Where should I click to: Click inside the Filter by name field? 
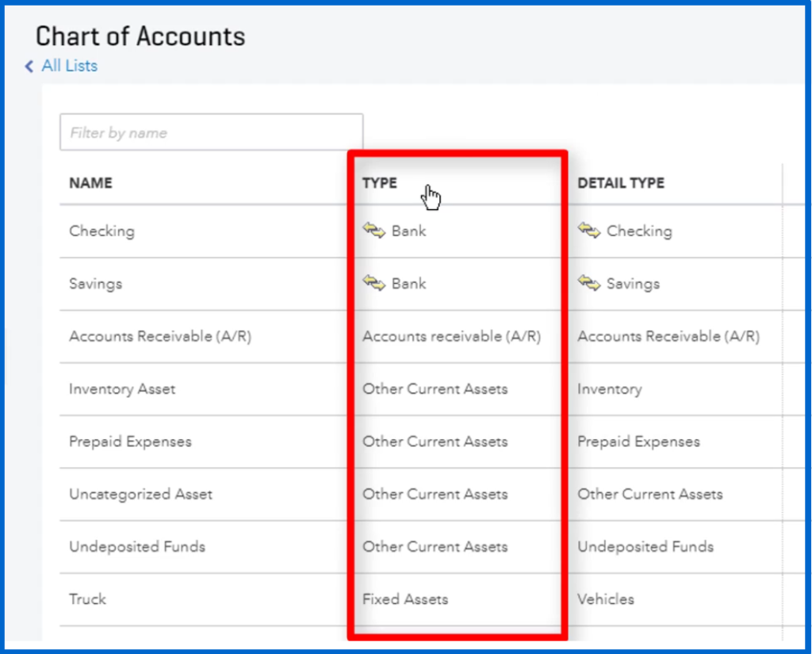[210, 132]
